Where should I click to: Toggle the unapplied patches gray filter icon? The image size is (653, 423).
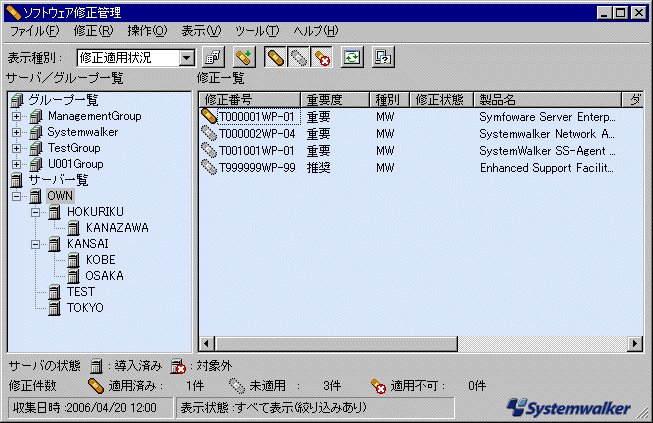pos(298,57)
